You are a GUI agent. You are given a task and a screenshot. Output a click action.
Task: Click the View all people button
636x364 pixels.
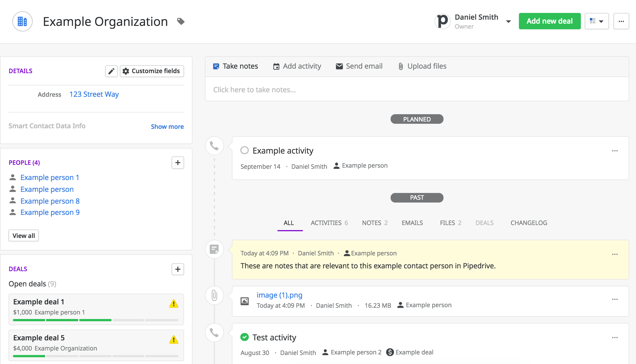[x=24, y=236]
